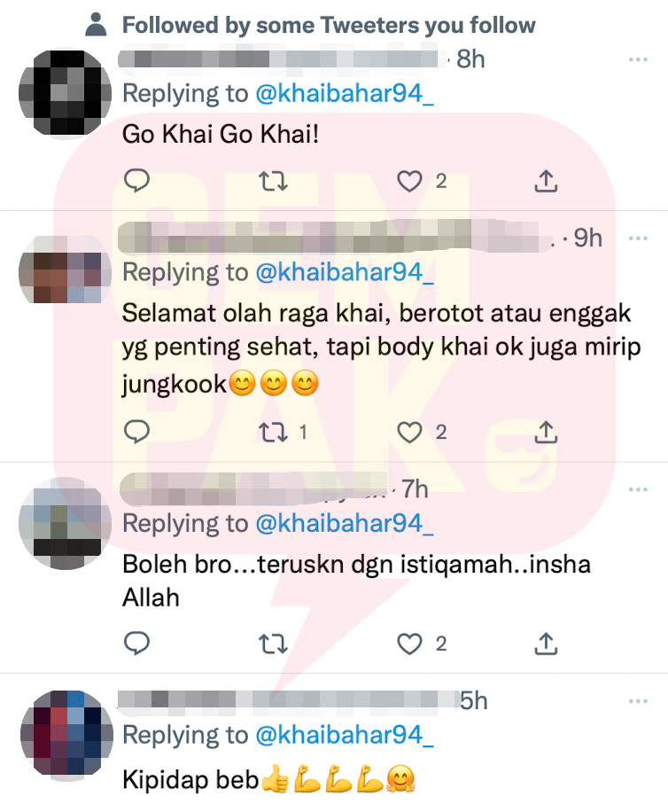Share the "Go Khai Go Khai!" tweet
The image size is (668, 812).
tap(546, 181)
